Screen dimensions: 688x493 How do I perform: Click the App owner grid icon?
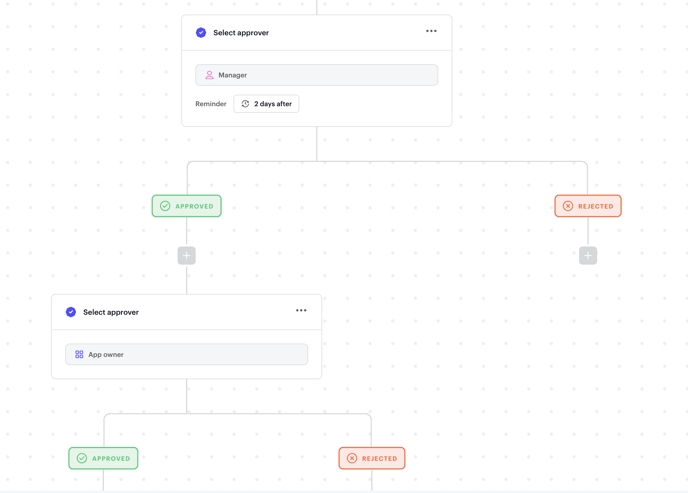[79, 354]
